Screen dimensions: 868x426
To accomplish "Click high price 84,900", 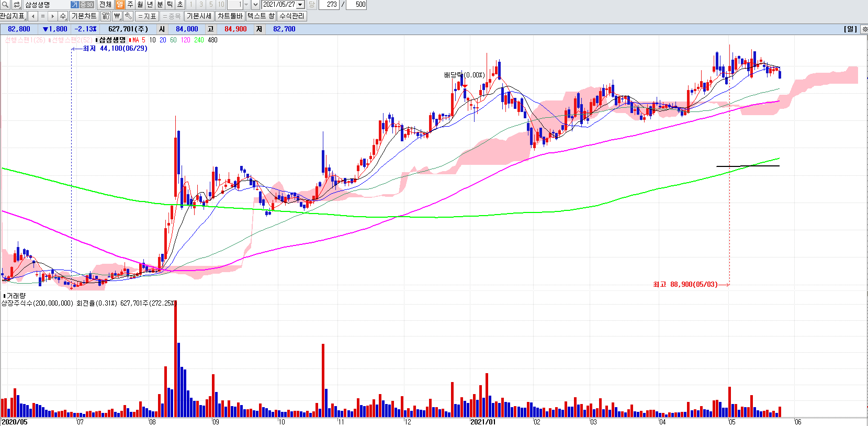I will point(235,29).
